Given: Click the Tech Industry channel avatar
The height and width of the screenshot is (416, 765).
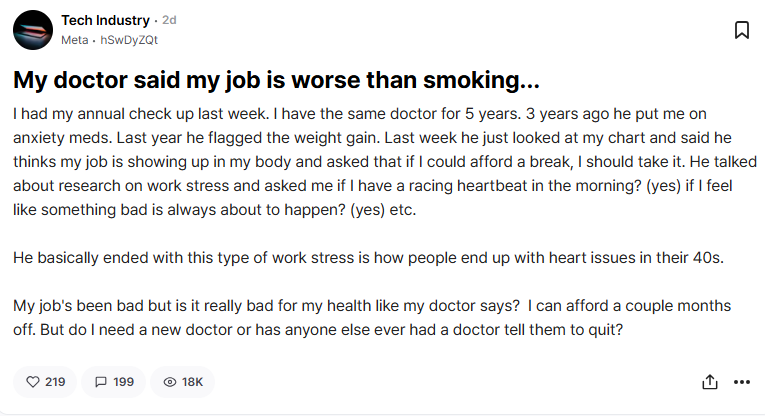Looking at the screenshot, I should tap(32, 30).
